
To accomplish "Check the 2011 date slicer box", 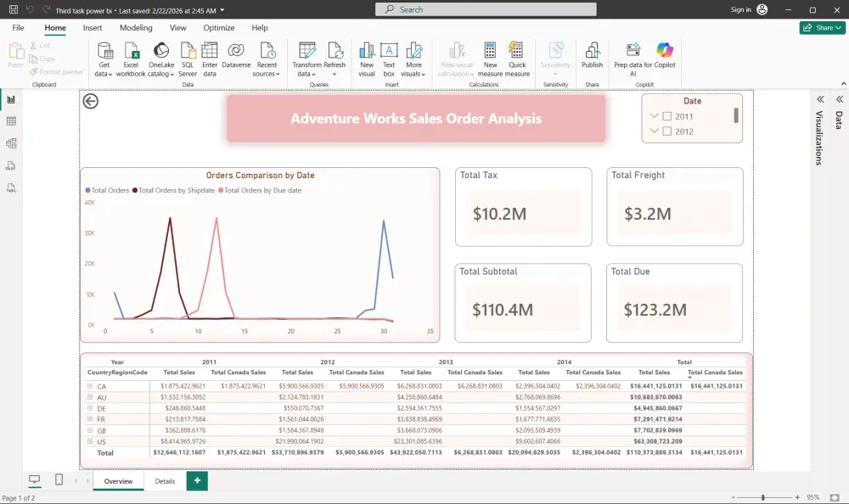I will point(667,116).
